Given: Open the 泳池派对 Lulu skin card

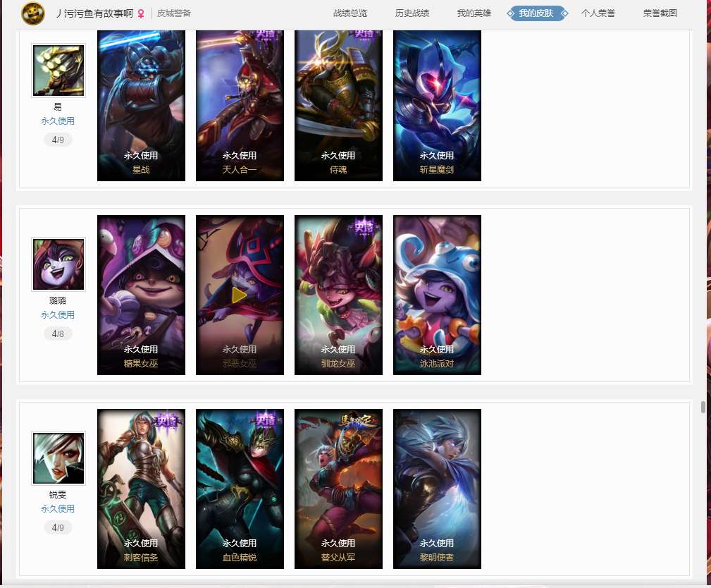Looking at the screenshot, I should [437, 295].
